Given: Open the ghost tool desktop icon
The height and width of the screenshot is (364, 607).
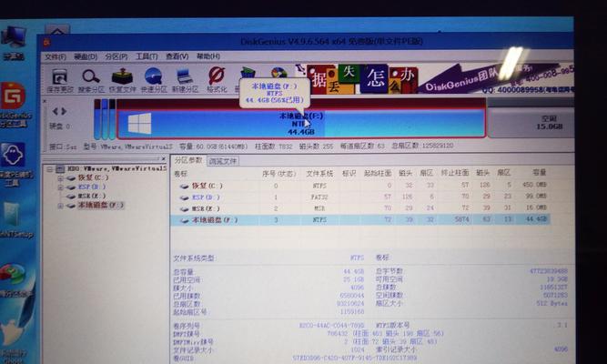Looking at the screenshot, I should tap(13, 165).
